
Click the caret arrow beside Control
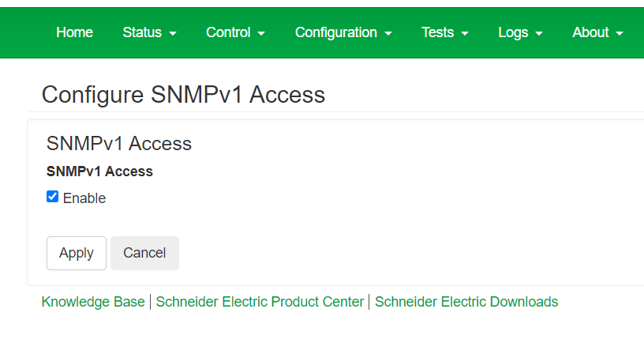[261, 34]
